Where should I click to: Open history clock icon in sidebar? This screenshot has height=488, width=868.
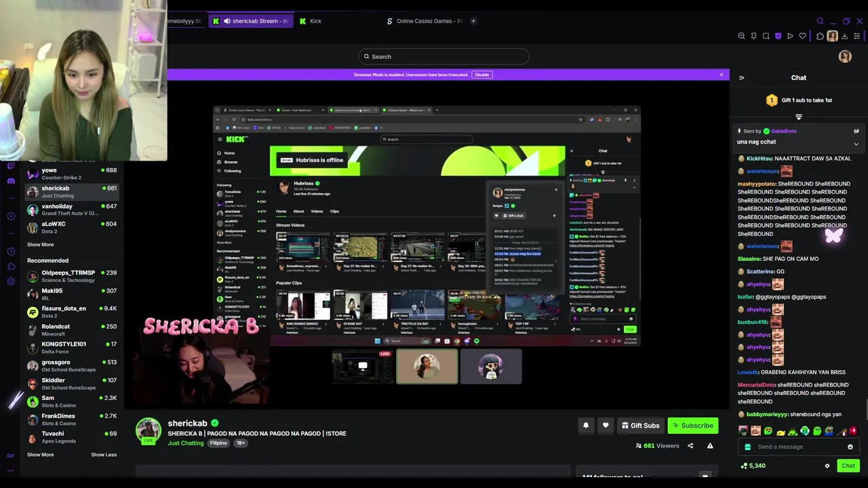point(11,251)
